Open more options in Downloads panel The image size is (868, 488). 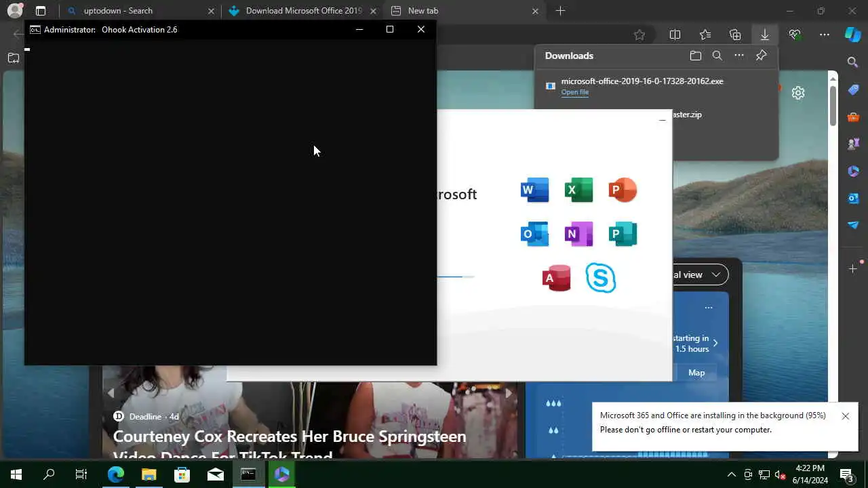pos(739,56)
